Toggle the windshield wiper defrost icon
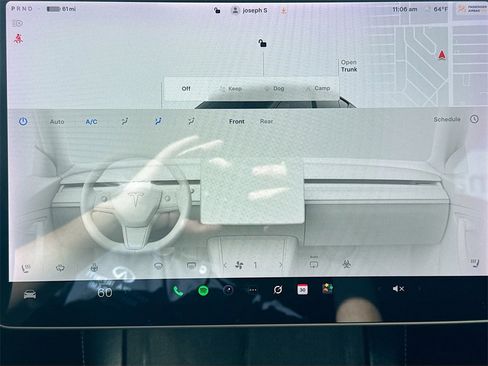The image size is (488, 366). click(60, 267)
